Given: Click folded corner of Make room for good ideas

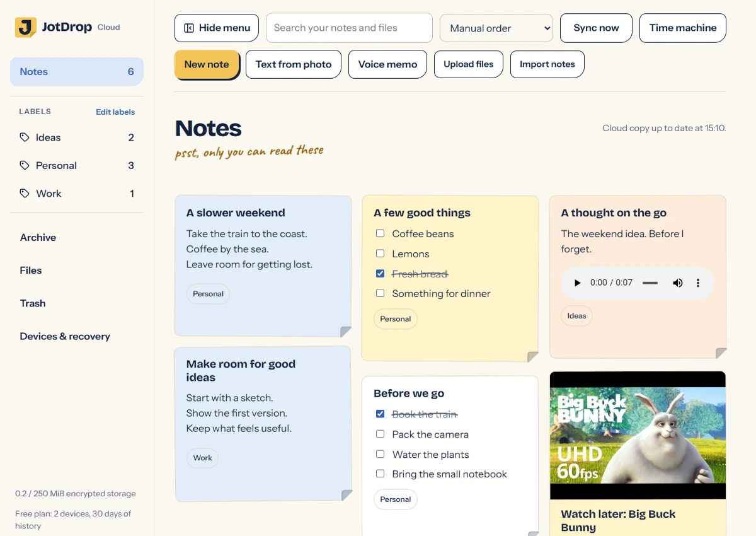Looking at the screenshot, I should pos(346,496).
